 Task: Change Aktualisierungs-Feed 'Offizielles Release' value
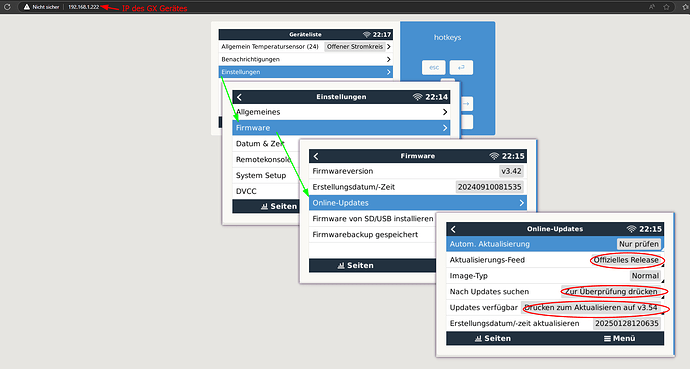[x=626, y=260]
